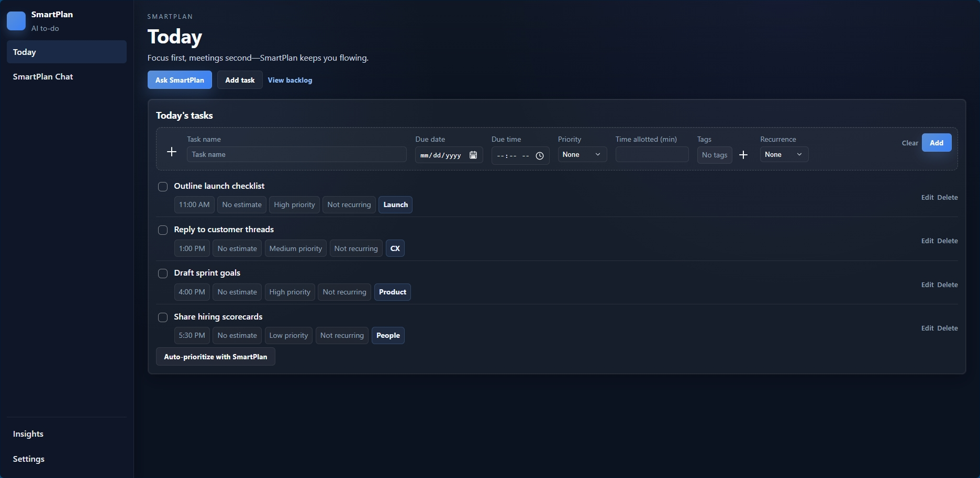Tick the Draft sprint goals checkbox
Image resolution: width=980 pixels, height=478 pixels.
[x=163, y=274]
